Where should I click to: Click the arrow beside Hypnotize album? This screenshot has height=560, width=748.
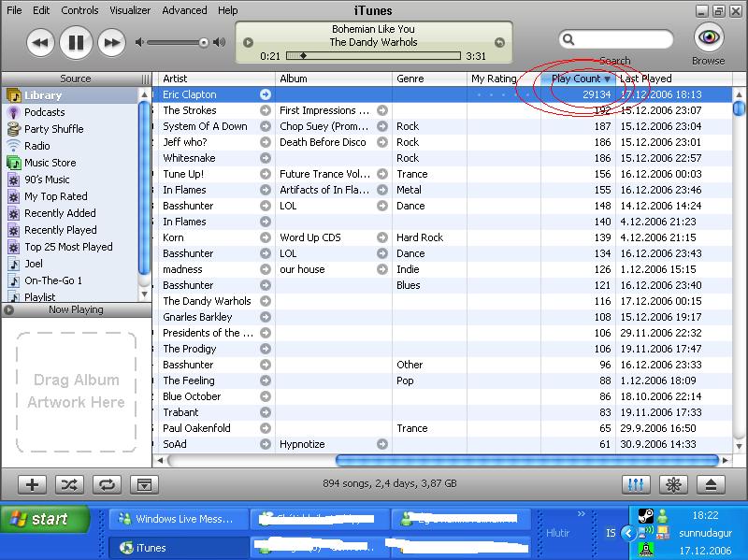coord(381,444)
